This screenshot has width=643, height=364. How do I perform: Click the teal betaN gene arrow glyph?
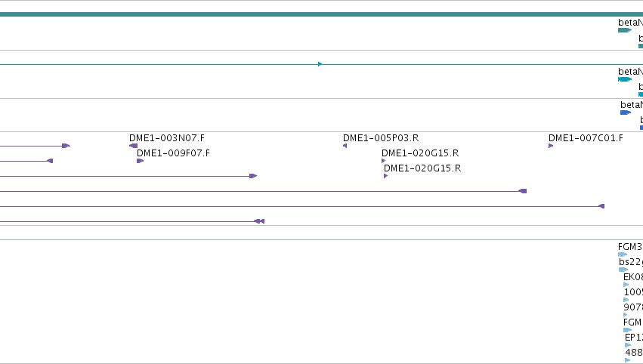coord(625,30)
